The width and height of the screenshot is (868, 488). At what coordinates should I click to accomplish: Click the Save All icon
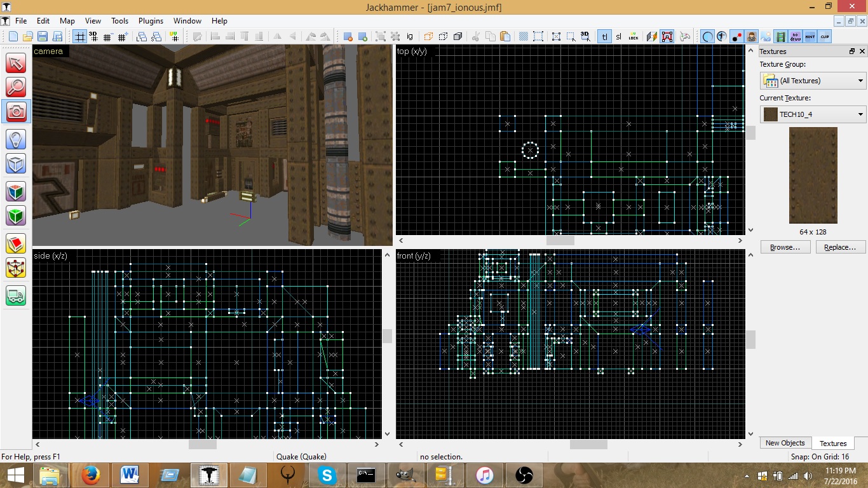click(57, 36)
